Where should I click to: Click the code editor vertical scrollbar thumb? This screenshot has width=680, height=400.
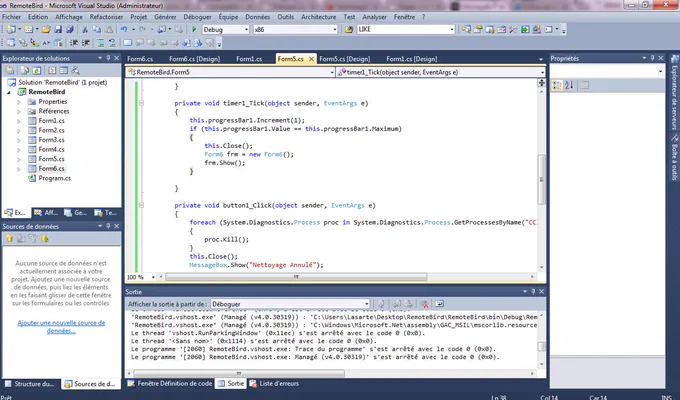tap(542, 179)
